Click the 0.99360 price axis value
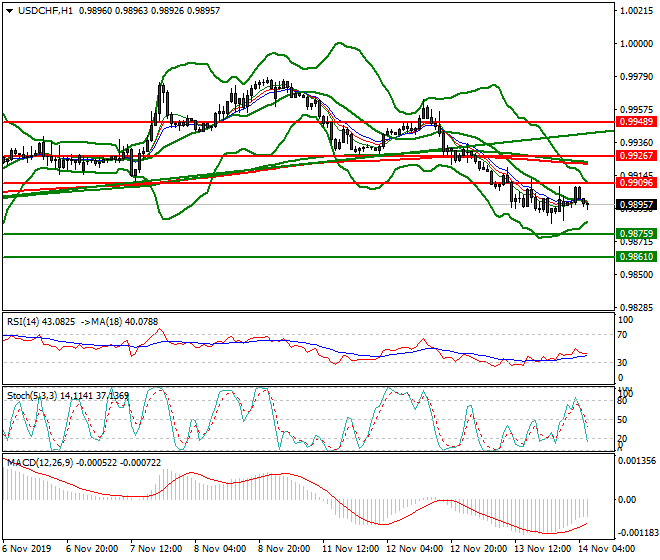The height and width of the screenshot is (560, 660). (636, 143)
